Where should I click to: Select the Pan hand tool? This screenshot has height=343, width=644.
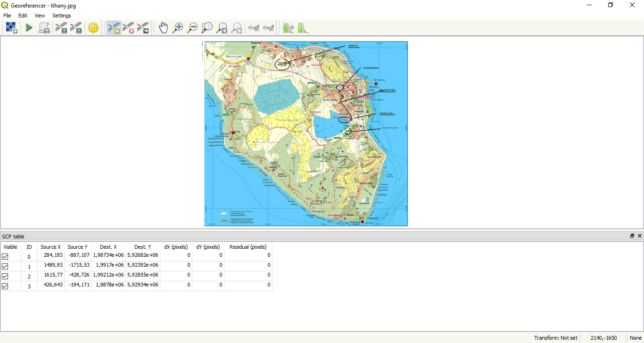163,28
